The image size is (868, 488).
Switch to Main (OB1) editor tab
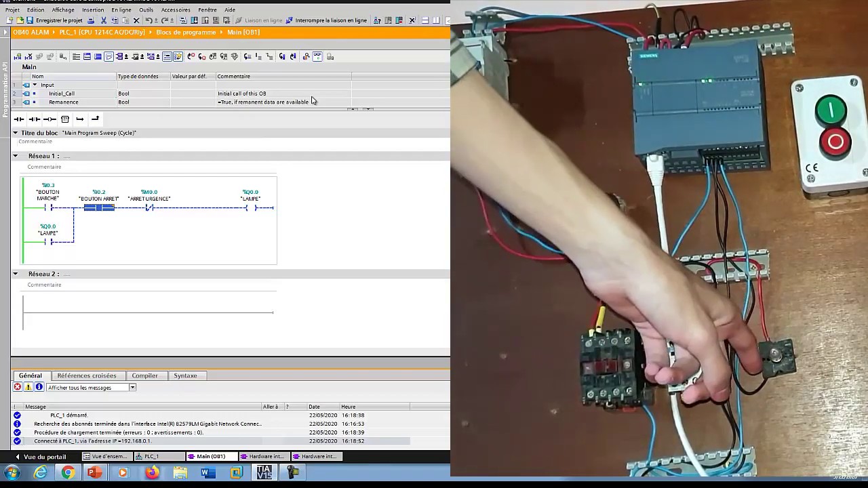tap(212, 457)
